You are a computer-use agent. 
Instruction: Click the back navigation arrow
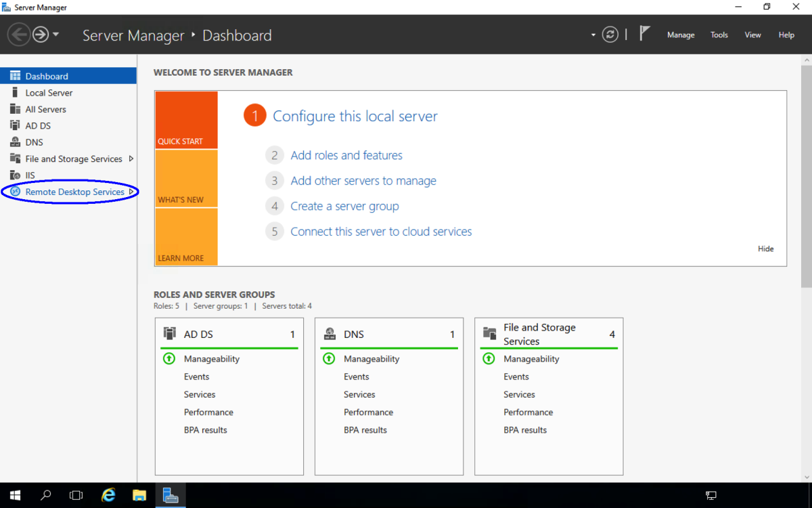(19, 35)
